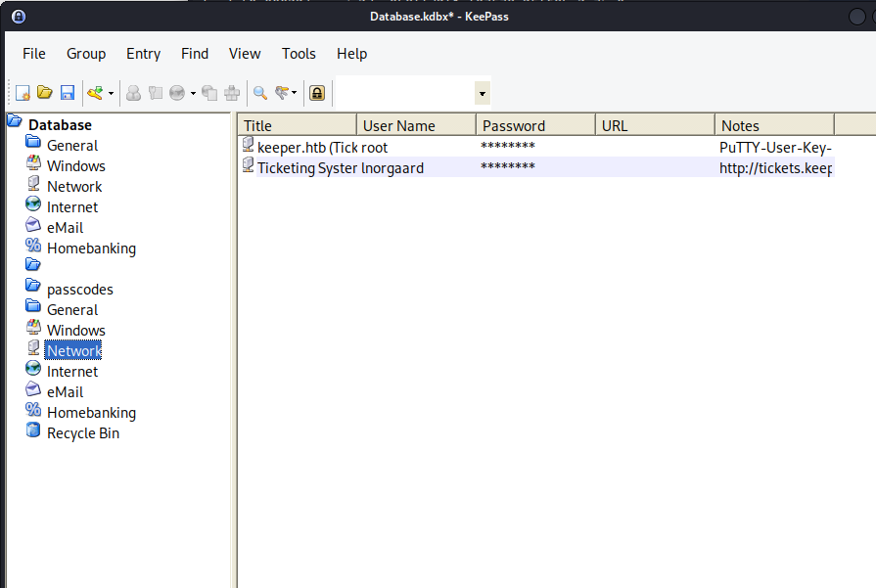
Task: Open the Add Entry dropdown arrow
Action: point(111,93)
